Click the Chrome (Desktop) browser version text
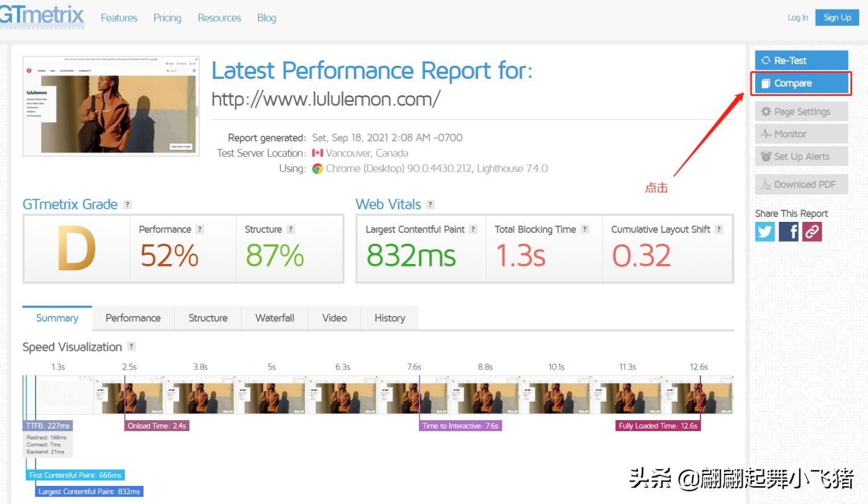Screen dimensions: 868x504 pyautogui.click(x=437, y=169)
